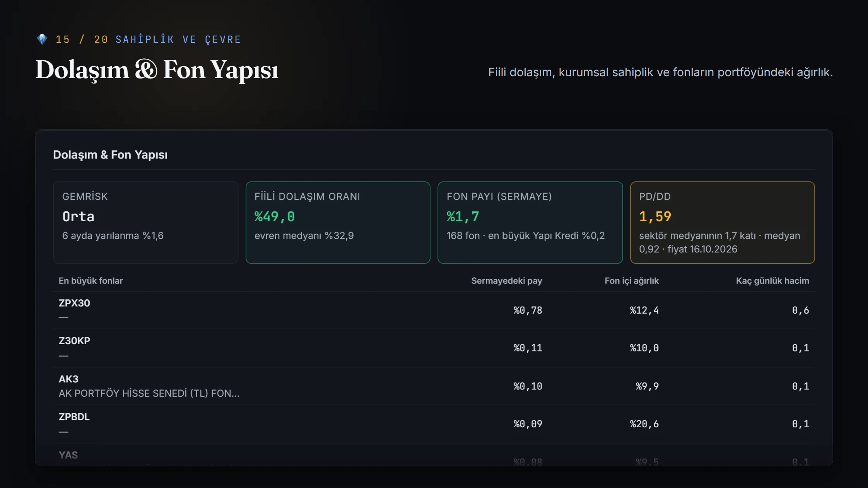Select the AK3 fund code
This screenshot has height=488, width=868.
pyautogui.click(x=68, y=379)
